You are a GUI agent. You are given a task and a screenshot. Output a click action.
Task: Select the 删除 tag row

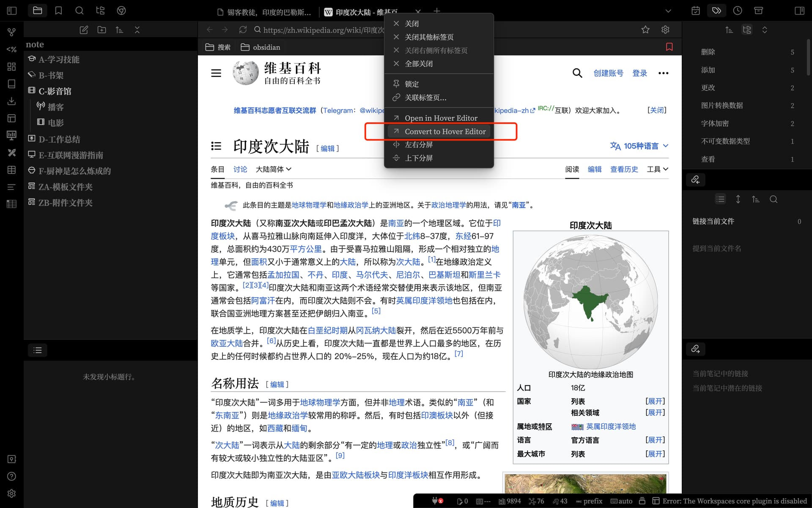point(747,52)
